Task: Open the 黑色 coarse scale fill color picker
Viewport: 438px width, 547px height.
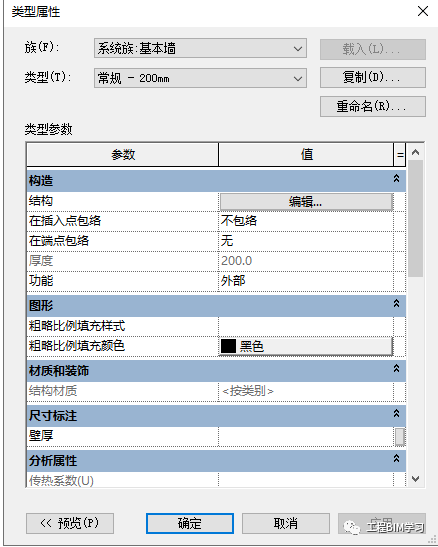Action: point(306,346)
